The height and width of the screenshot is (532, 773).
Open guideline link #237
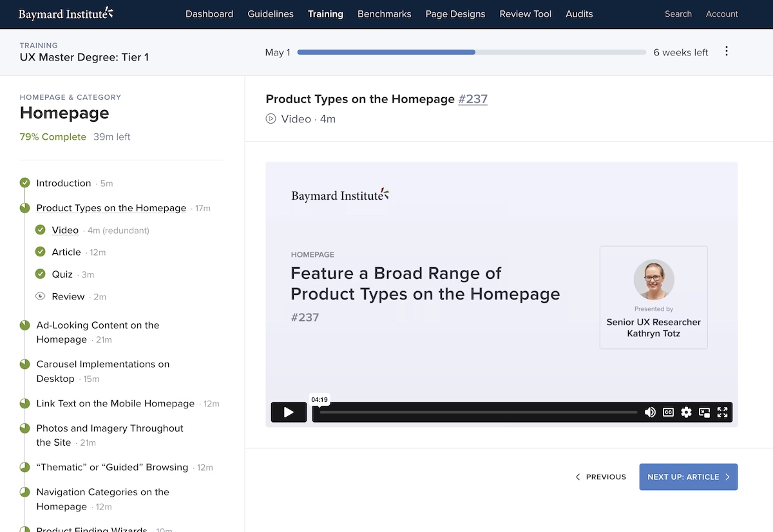(x=473, y=99)
